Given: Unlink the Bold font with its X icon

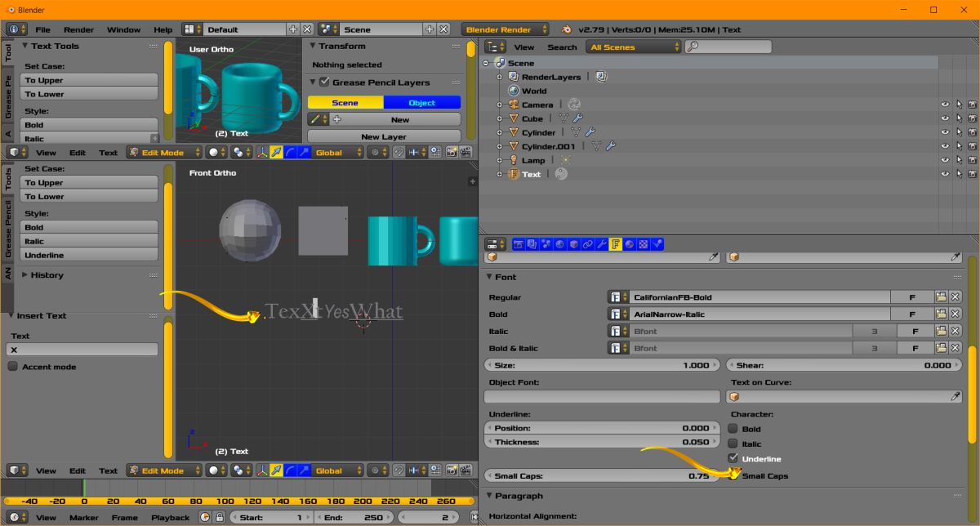Looking at the screenshot, I should click(955, 314).
